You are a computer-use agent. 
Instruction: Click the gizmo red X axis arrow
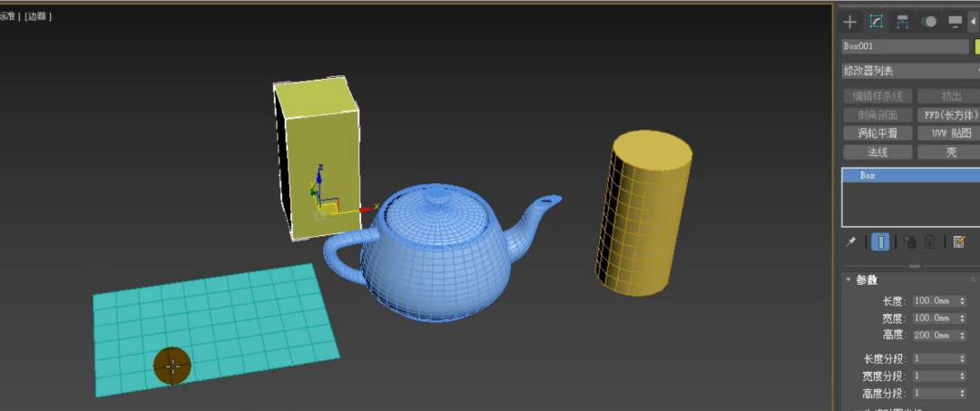367,209
